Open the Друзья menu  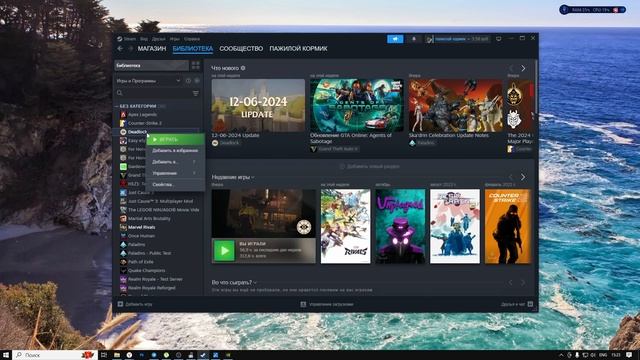158,39
